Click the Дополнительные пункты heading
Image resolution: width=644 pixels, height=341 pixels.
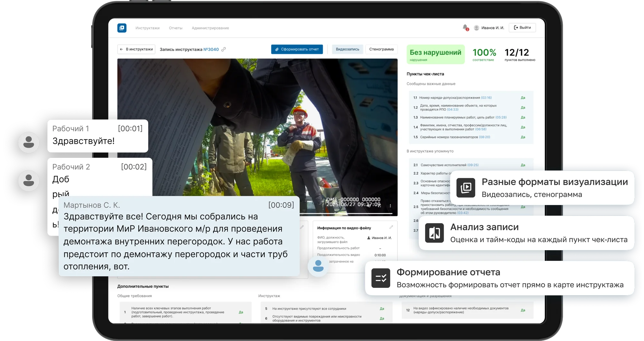143,286
